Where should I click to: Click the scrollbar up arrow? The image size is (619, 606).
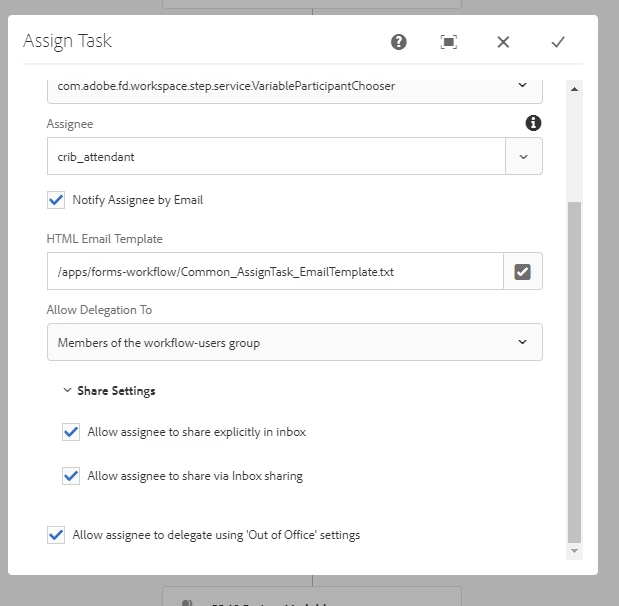point(574,89)
